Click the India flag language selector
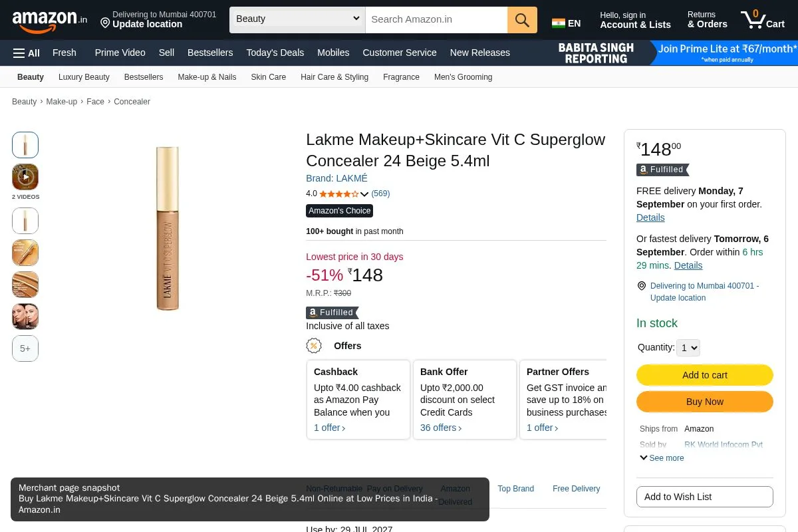798x532 pixels. pos(566,23)
